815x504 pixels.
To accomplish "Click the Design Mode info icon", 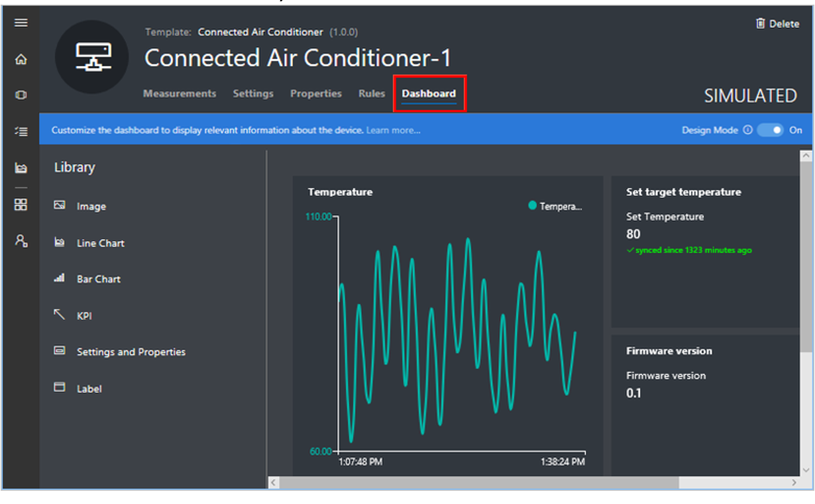I will [x=747, y=130].
